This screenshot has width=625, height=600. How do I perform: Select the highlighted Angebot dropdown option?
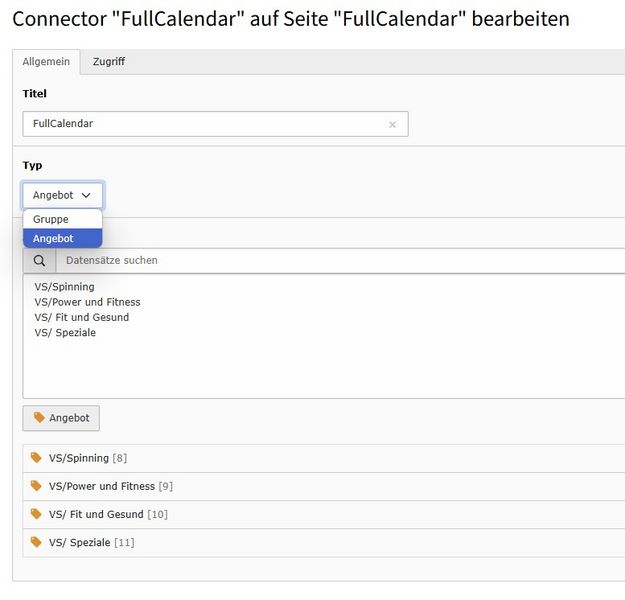[x=53, y=239]
